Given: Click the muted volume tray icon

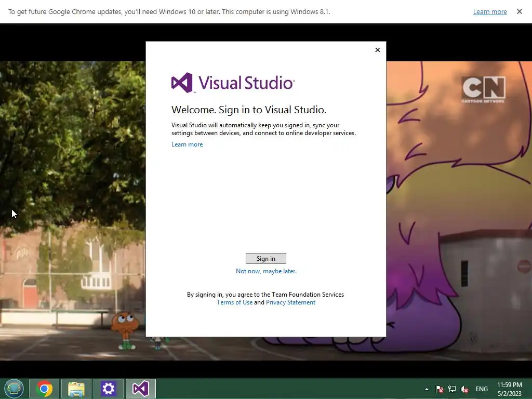Looking at the screenshot, I should pyautogui.click(x=464, y=389).
